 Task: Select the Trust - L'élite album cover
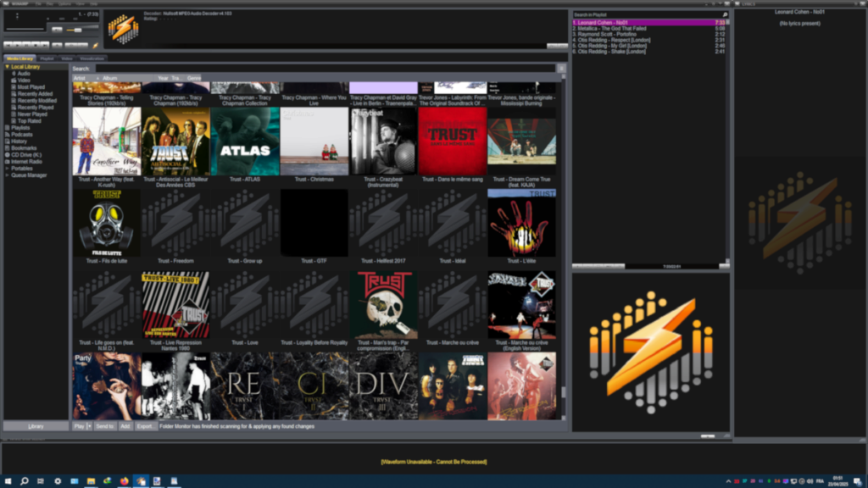coord(522,223)
